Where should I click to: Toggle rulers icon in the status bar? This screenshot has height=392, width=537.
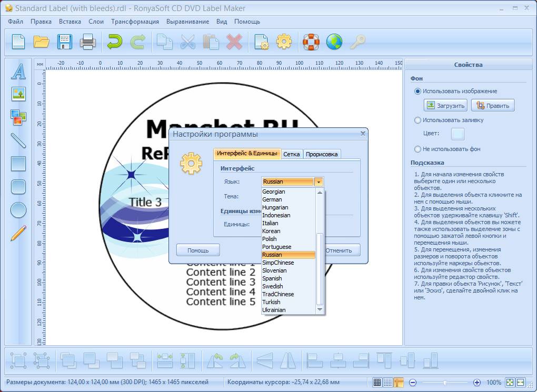[x=399, y=383]
